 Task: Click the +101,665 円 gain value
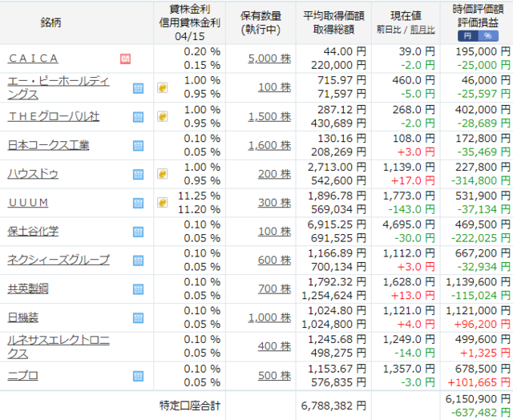479,382
